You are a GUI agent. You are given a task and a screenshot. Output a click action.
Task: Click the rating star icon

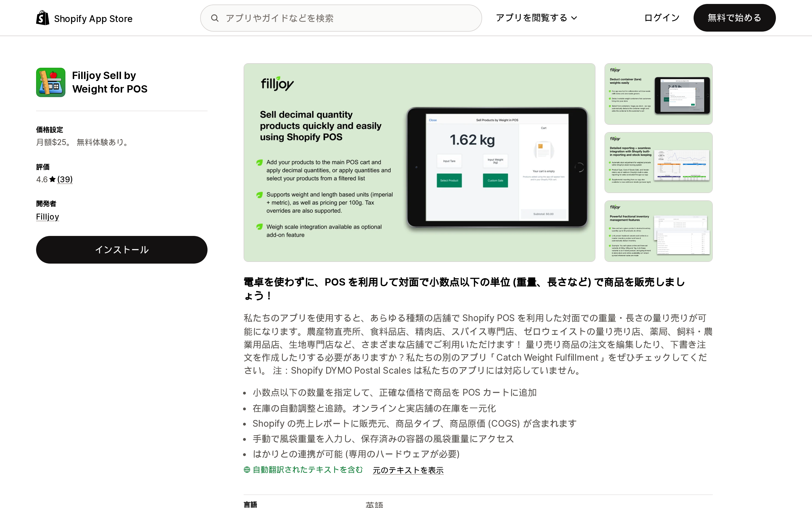coord(52,179)
